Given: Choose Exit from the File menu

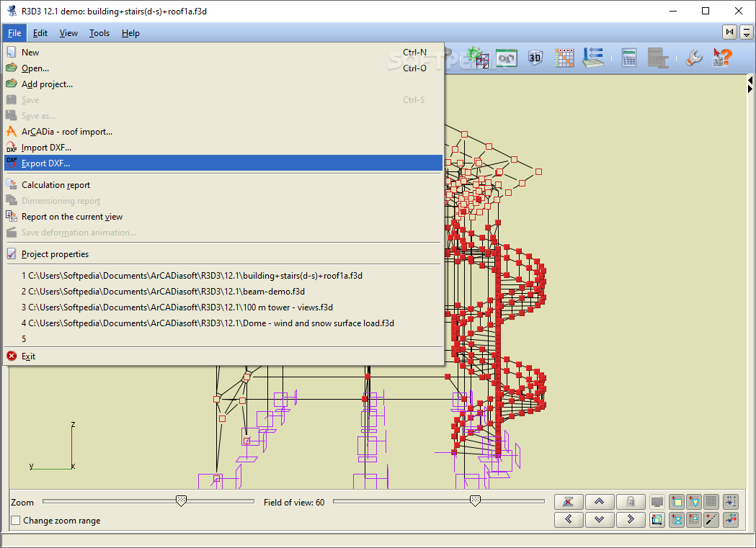Looking at the screenshot, I should (223, 356).
